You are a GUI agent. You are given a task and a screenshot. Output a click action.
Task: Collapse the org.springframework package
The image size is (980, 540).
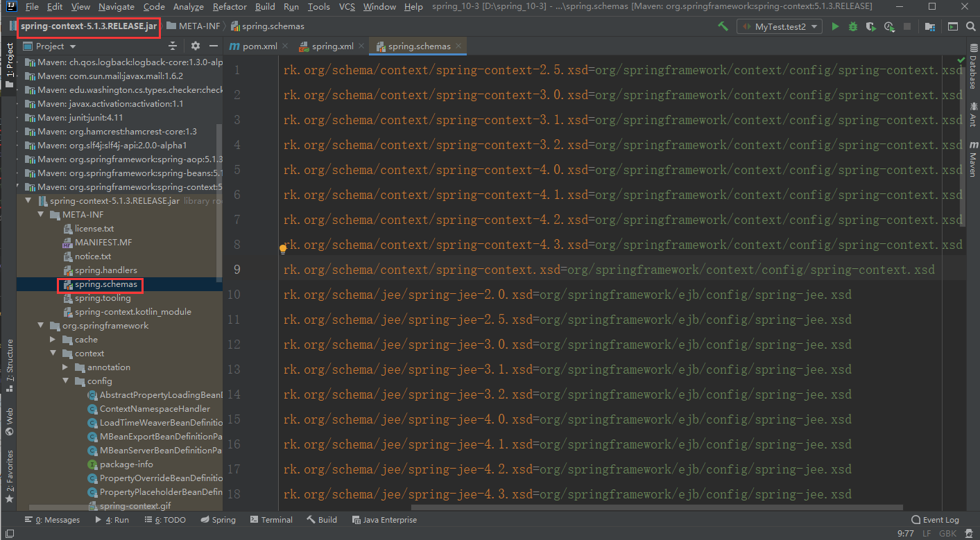click(41, 326)
